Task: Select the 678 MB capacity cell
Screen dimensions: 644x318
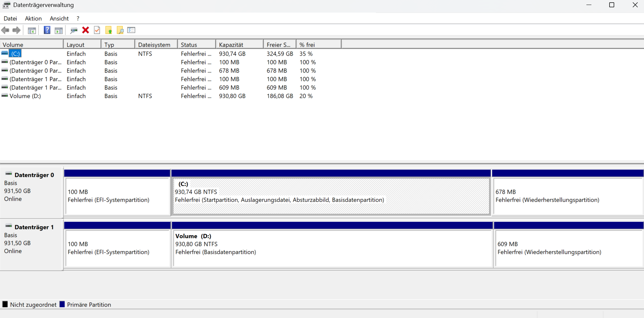Action: tap(229, 71)
